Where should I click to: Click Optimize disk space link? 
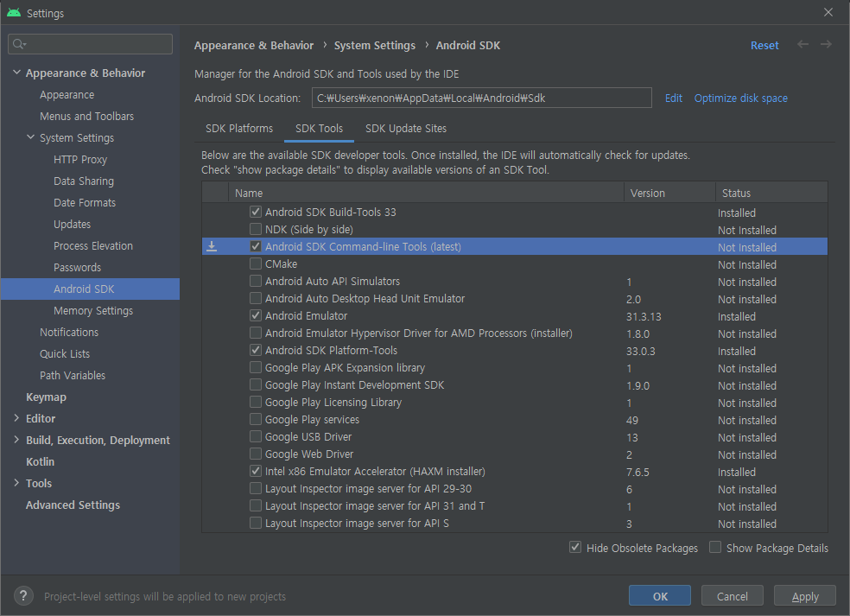[x=741, y=98]
